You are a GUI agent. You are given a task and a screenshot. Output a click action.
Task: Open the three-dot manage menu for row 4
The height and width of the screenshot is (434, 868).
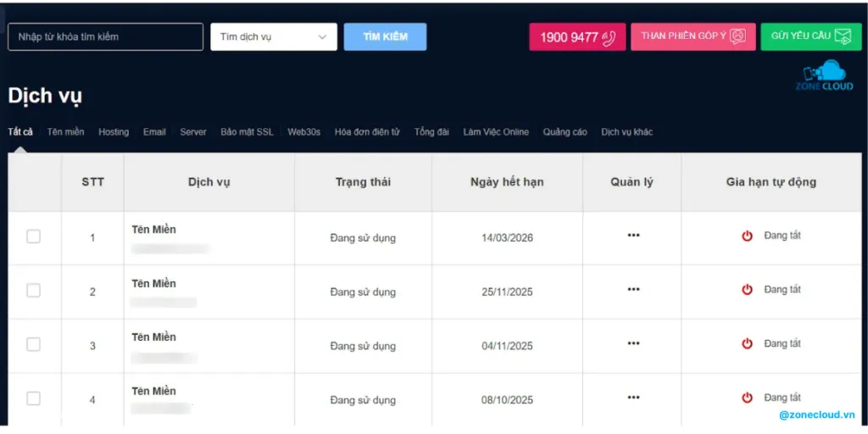[633, 397]
